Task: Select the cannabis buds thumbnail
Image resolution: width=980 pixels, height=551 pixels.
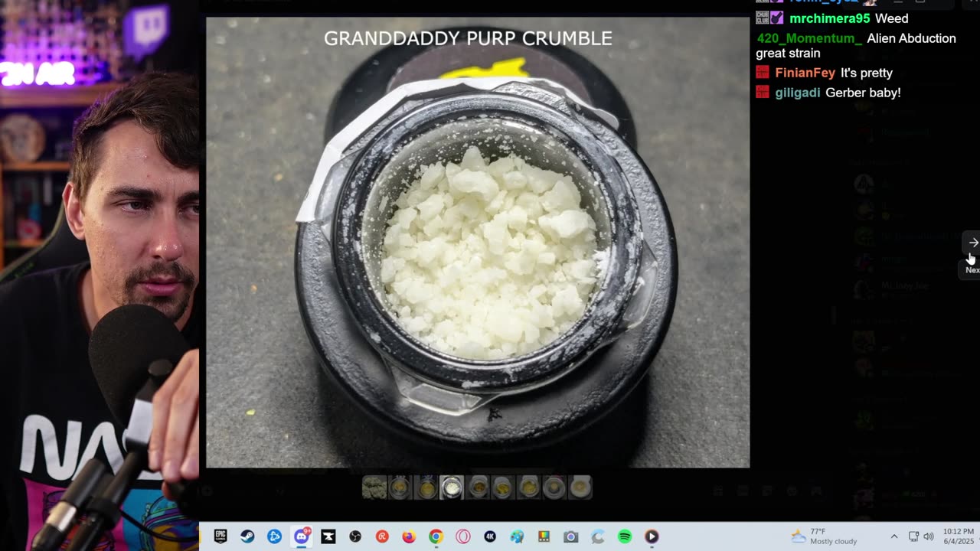Action: tap(374, 487)
